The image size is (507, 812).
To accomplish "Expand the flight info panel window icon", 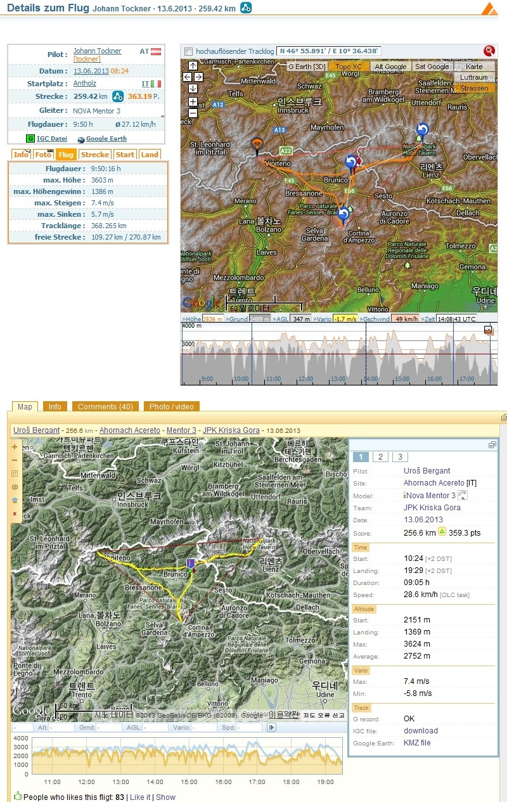I will click(492, 445).
